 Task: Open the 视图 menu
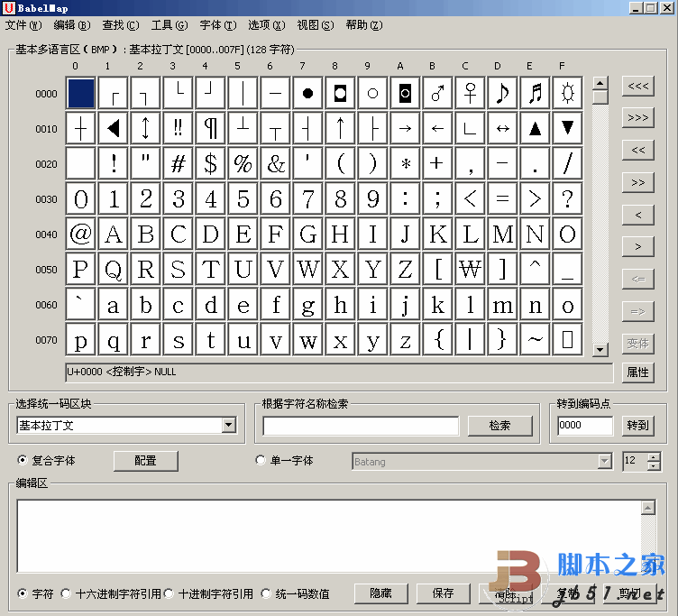[x=316, y=25]
